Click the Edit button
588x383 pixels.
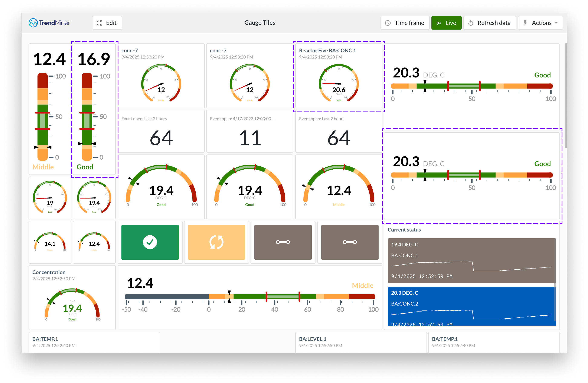point(107,23)
